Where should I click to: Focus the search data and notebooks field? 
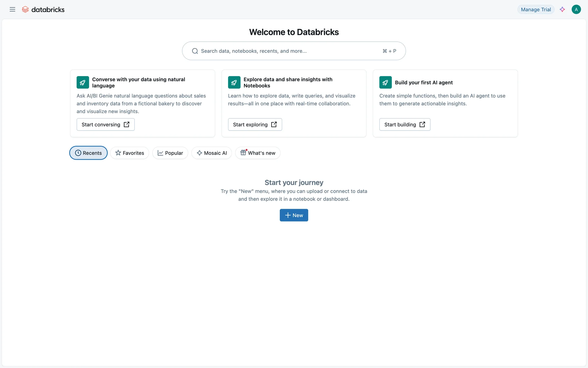coord(288,51)
